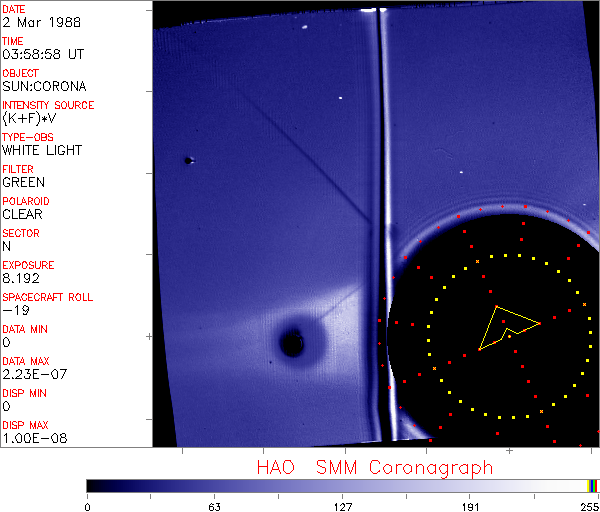Click the rainbow-colored end of the color bar
Screen dimensions: 600x512
tap(593, 485)
